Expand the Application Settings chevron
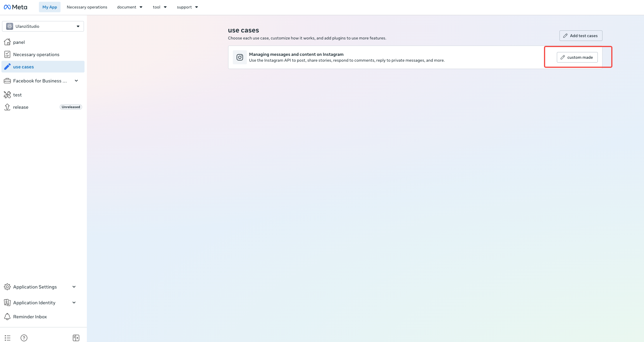 (74, 287)
